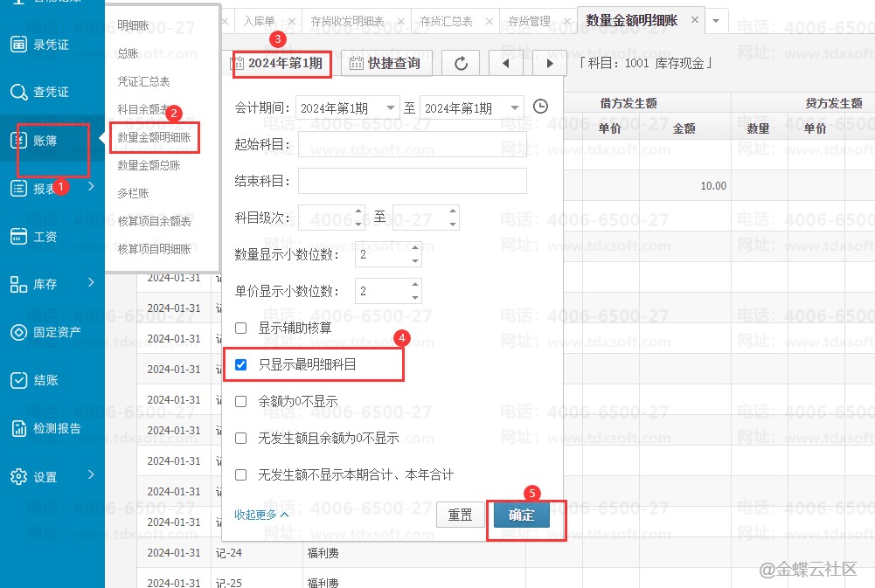The height and width of the screenshot is (588, 875).
Task: Open 固定资产 in the sidebar
Action: coord(57,332)
